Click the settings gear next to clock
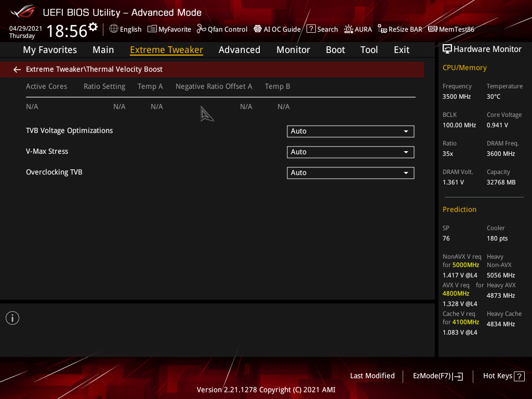 (93, 26)
